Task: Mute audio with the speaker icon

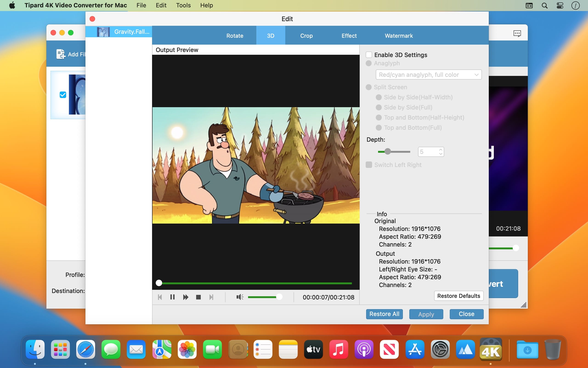Action: (240, 297)
